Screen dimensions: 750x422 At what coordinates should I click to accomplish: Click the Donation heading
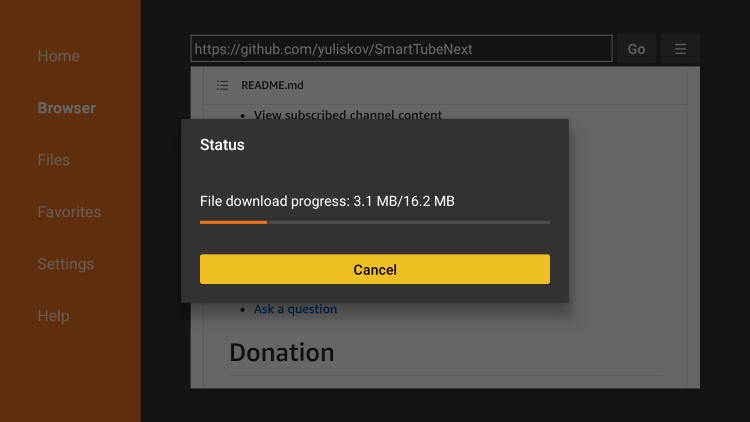pos(282,353)
